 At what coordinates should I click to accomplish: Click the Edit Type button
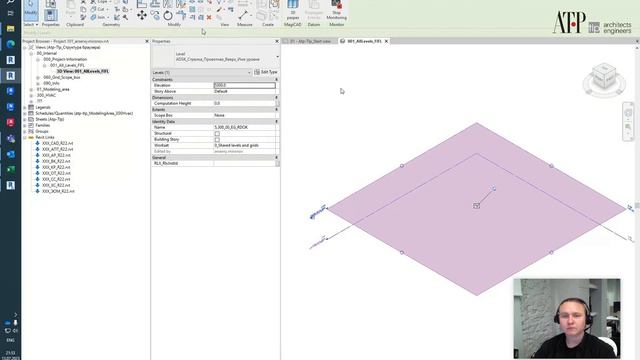[266, 72]
